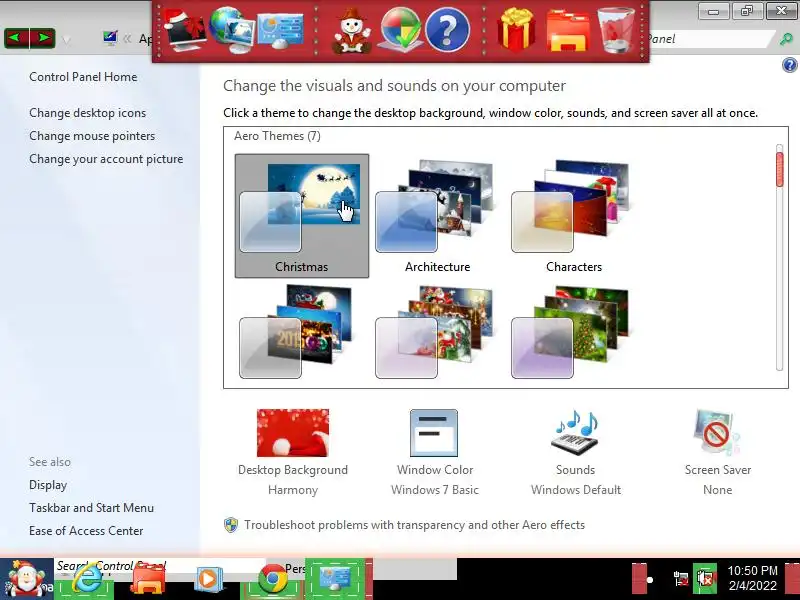Open Screen Saver settings icon
Viewport: 800px width, 600px height.
click(x=717, y=433)
